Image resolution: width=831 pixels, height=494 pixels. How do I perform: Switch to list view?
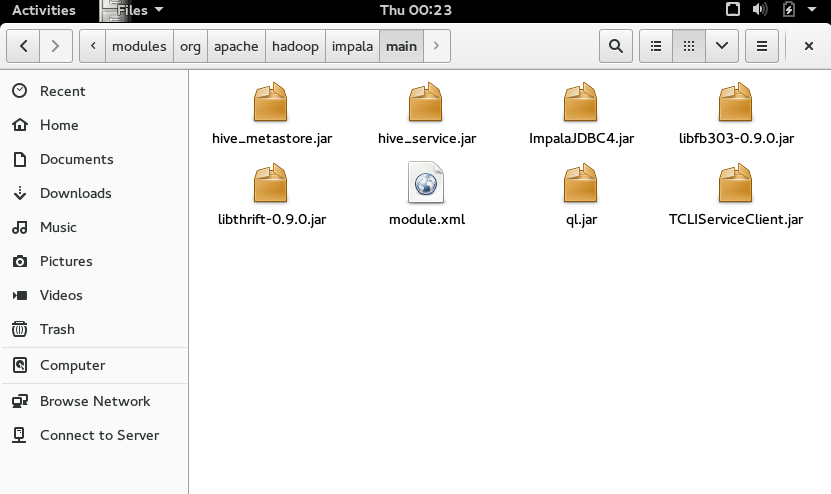[x=656, y=46]
